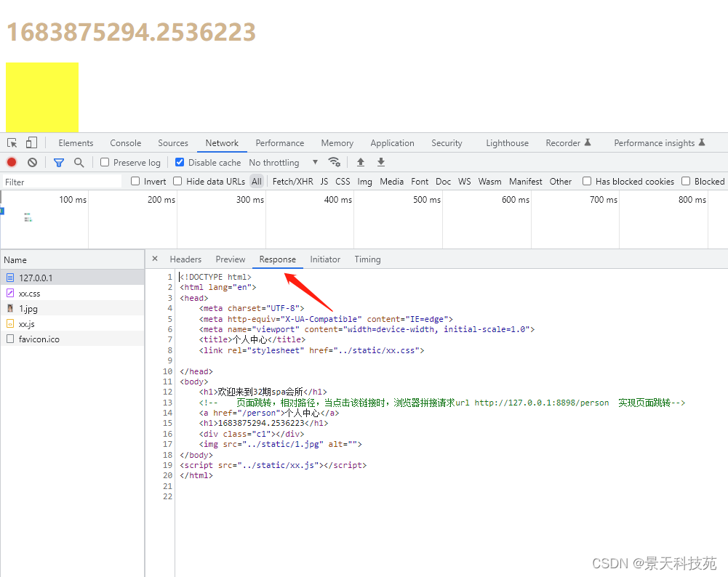Switch to the Application tab
This screenshot has width=728, height=577.
click(392, 143)
